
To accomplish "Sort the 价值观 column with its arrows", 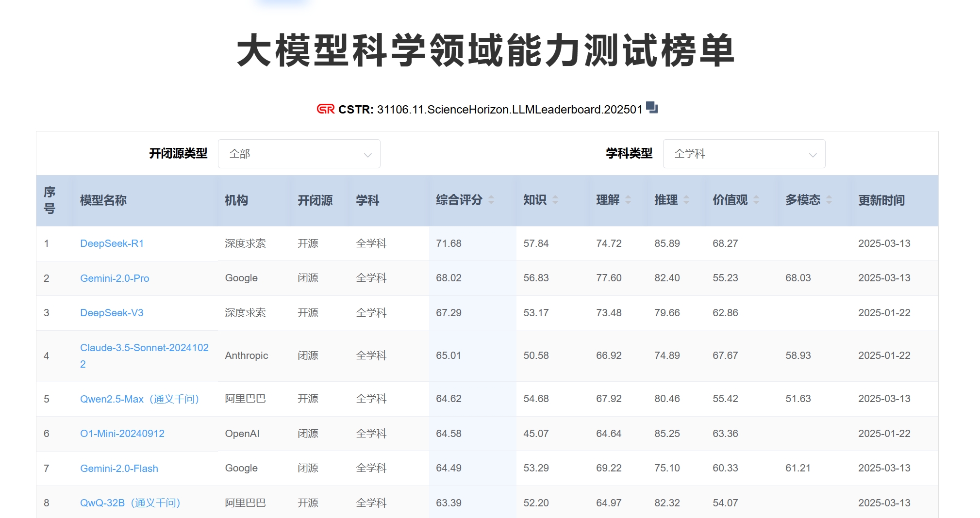I will click(756, 200).
